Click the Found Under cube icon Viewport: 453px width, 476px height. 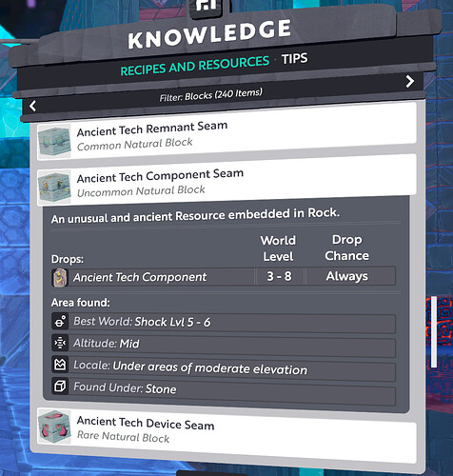60,387
